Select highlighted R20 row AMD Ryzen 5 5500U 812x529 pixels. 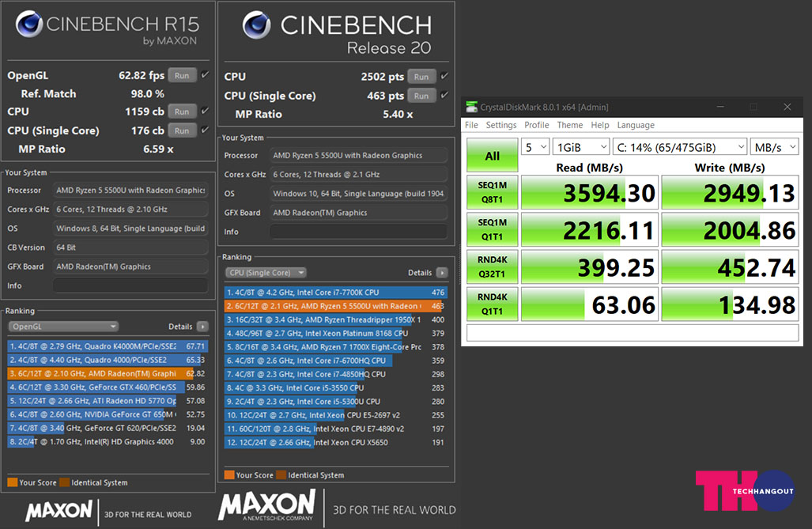[335, 306]
